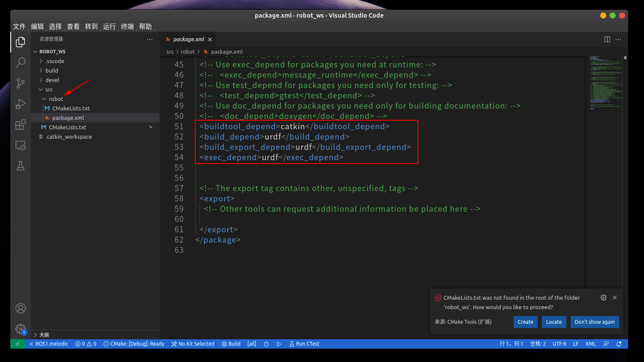Open the Source Control view icon

(x=21, y=83)
